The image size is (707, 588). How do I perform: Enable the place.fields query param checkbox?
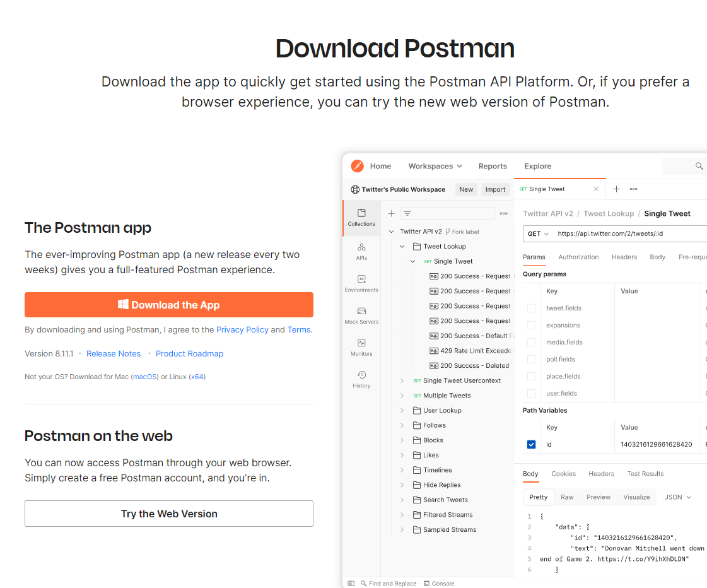coord(531,376)
